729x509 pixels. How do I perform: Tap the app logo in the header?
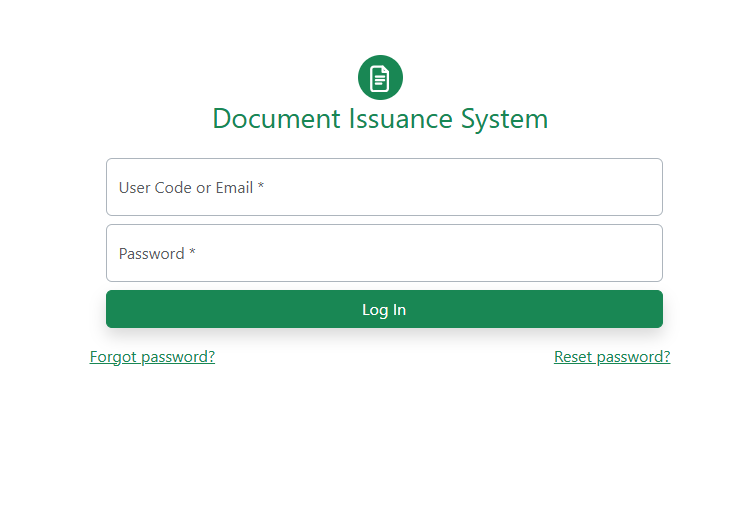pos(380,78)
